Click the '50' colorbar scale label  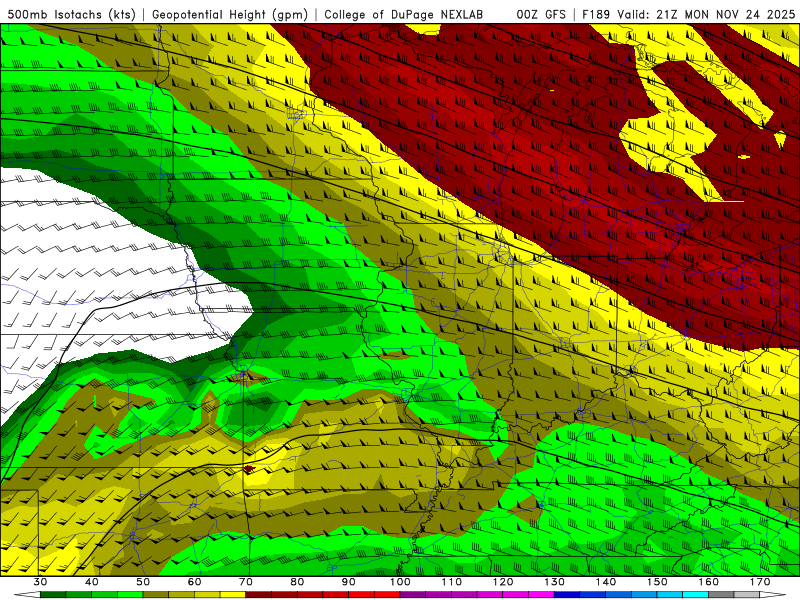pyautogui.click(x=143, y=582)
